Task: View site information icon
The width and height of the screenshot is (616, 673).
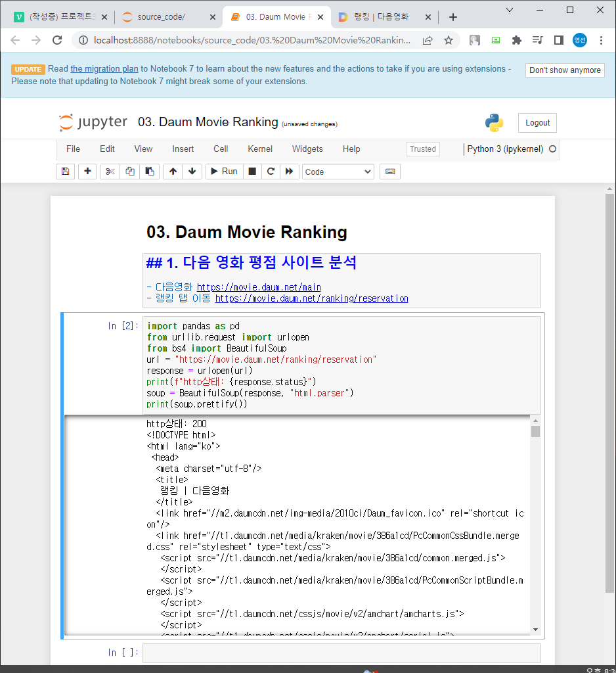Action: click(83, 40)
